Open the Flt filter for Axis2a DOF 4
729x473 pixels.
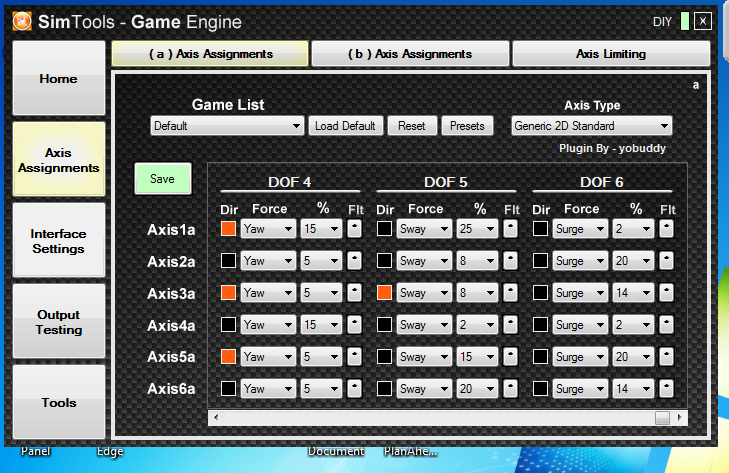pyautogui.click(x=354, y=261)
